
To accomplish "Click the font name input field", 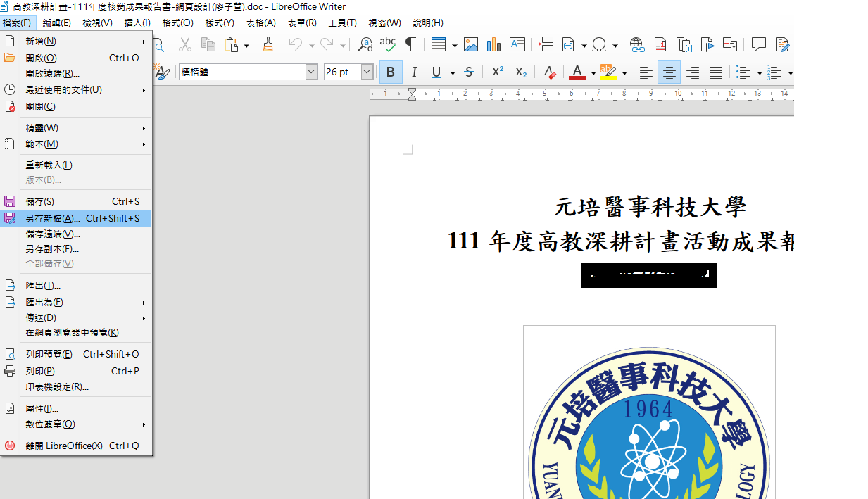I will [241, 72].
